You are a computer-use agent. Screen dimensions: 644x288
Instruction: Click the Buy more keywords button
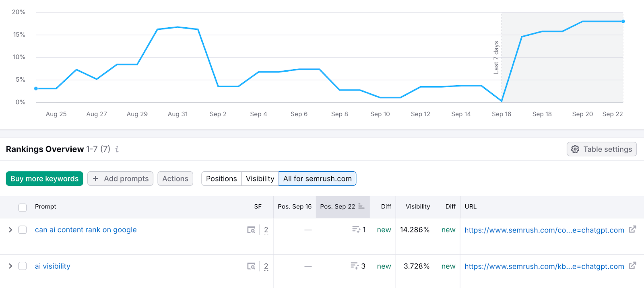(x=44, y=179)
